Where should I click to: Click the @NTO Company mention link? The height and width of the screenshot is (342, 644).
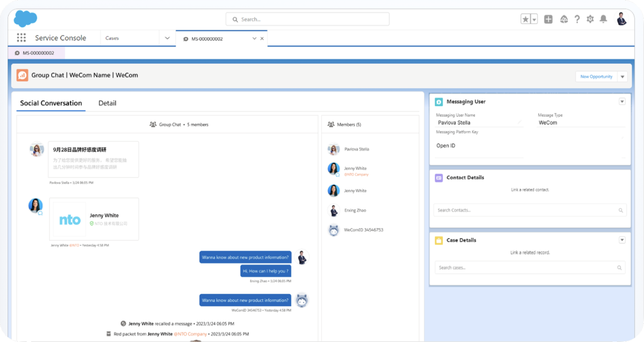point(190,334)
